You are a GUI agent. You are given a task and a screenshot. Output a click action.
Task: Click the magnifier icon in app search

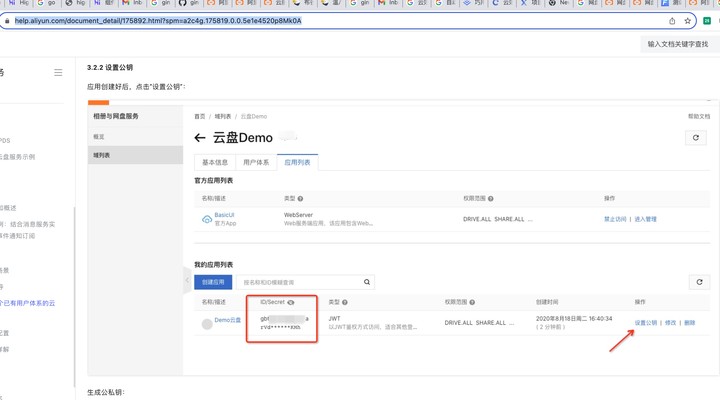point(367,282)
